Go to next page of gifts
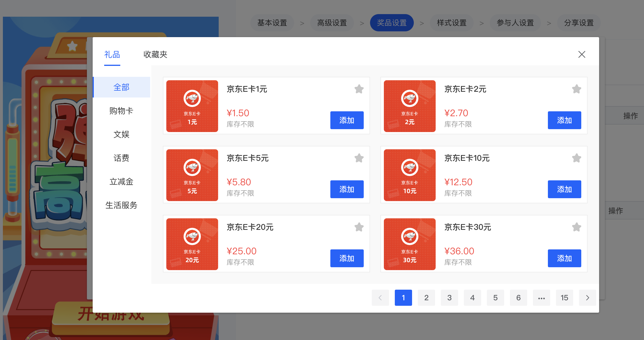The height and width of the screenshot is (340, 644). [587, 298]
